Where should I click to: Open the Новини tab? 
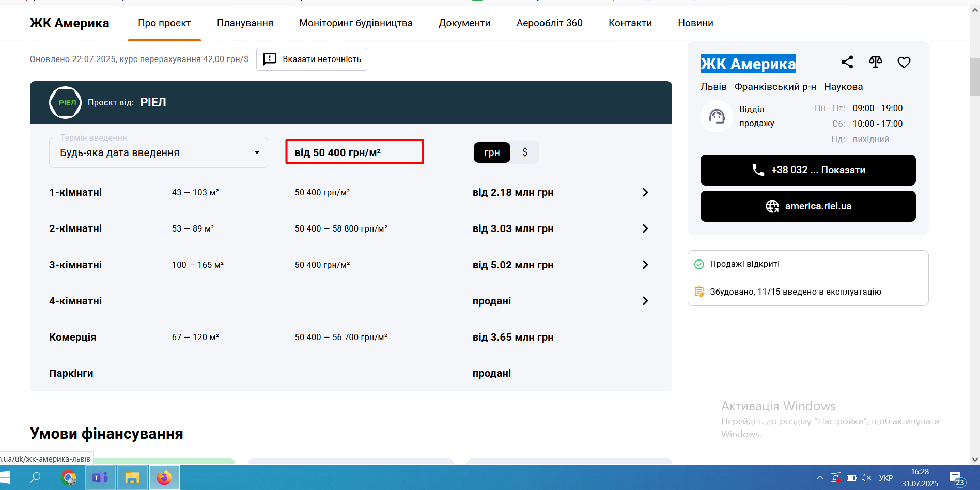click(x=695, y=23)
